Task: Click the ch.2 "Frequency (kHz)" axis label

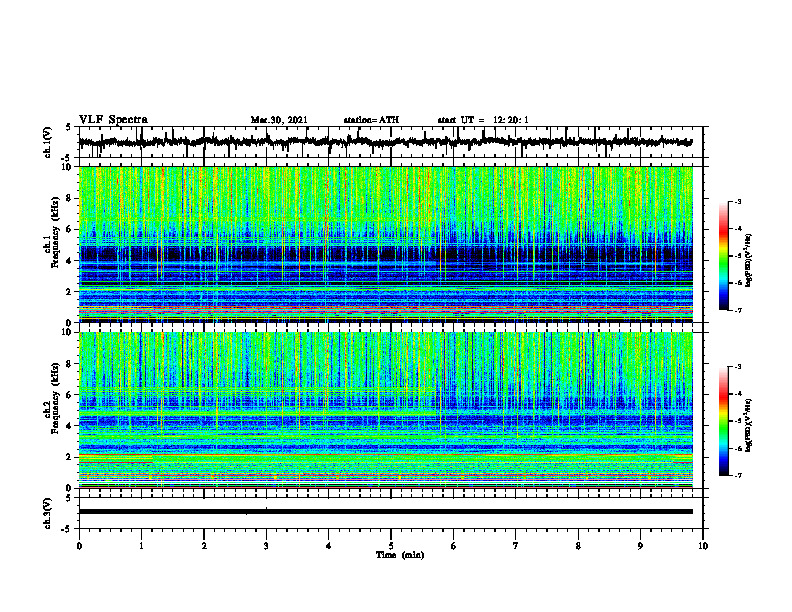Action: click(x=54, y=398)
